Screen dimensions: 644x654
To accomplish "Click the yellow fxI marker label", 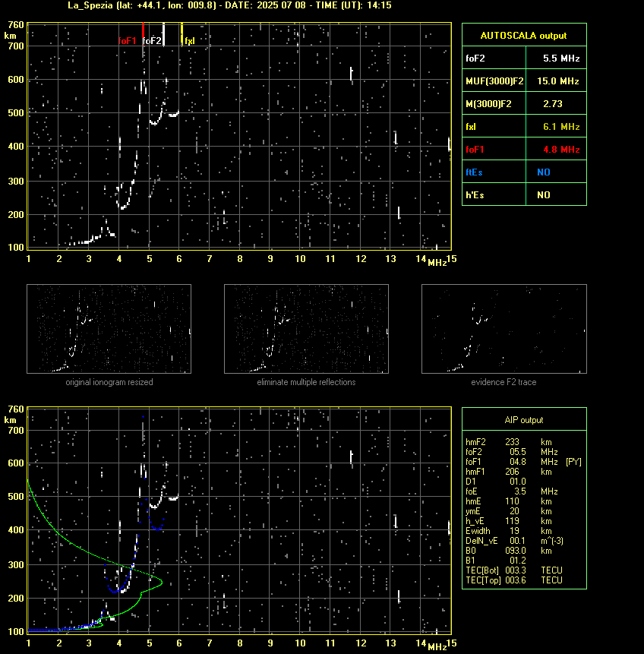I will (189, 41).
